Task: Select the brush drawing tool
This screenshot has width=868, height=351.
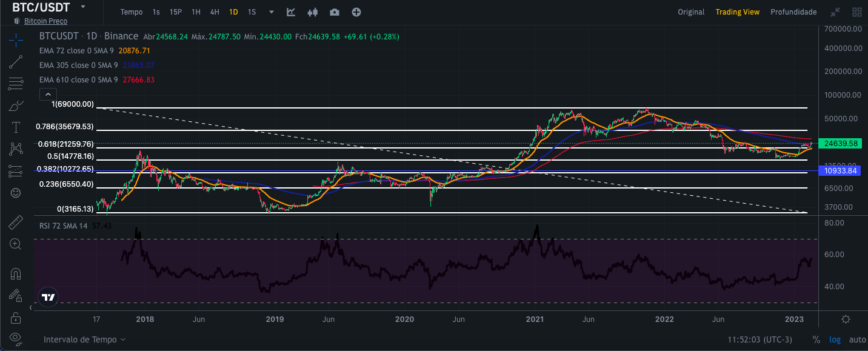Action: point(16,105)
